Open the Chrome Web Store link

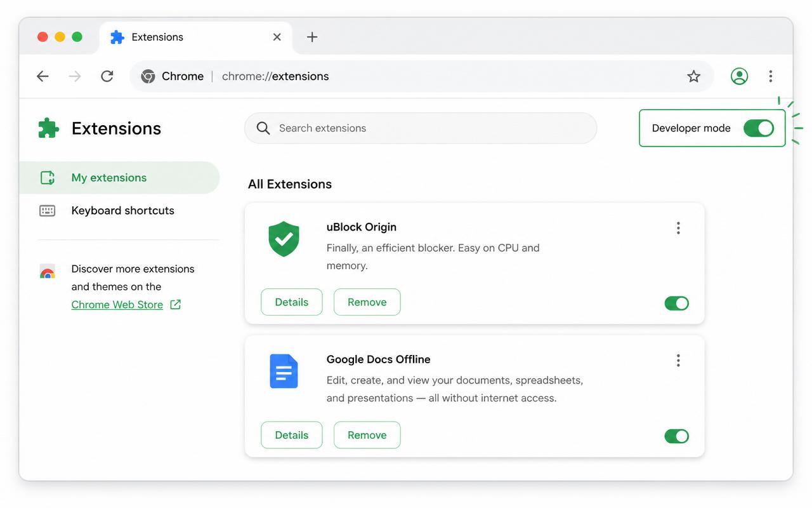117,305
